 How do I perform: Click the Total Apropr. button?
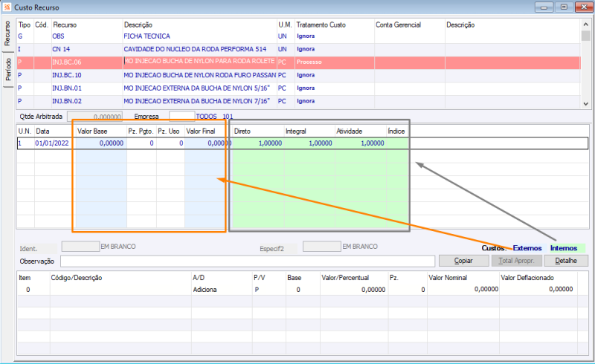point(516,261)
